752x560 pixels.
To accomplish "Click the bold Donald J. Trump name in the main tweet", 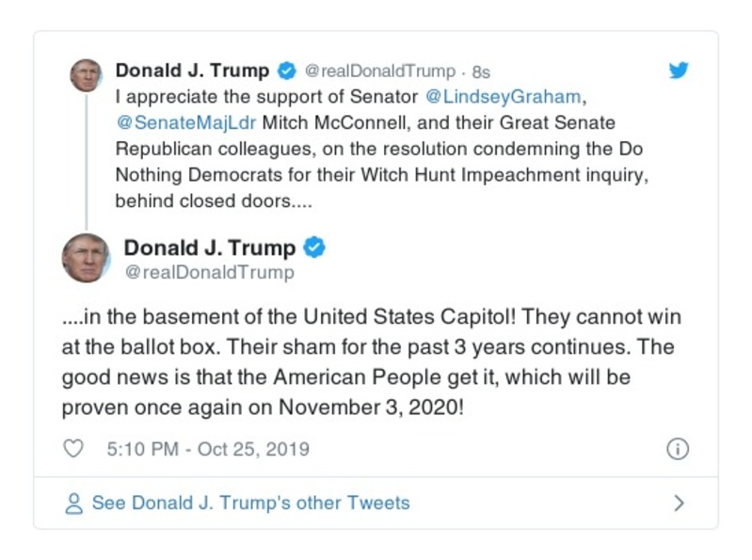I will (210, 248).
